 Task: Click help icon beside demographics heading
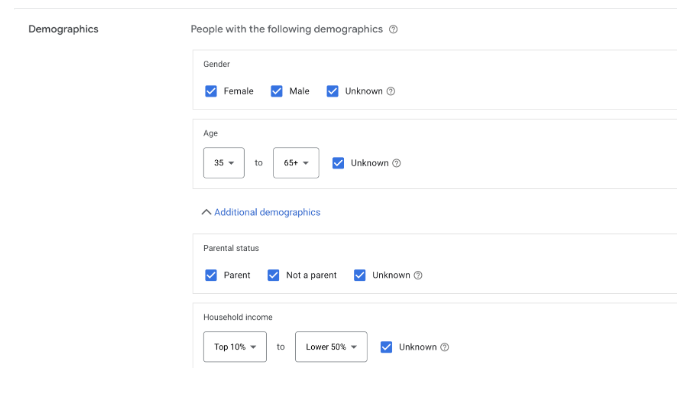pyautogui.click(x=393, y=30)
